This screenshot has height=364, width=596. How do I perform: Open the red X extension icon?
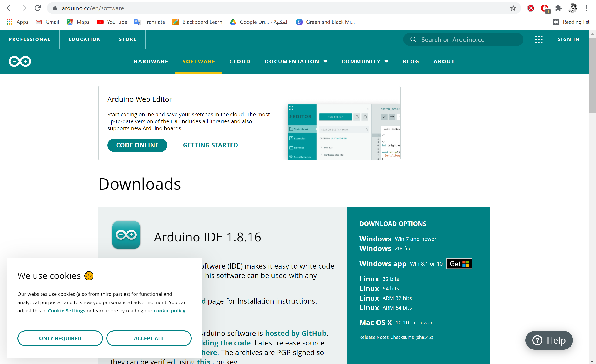tap(530, 8)
